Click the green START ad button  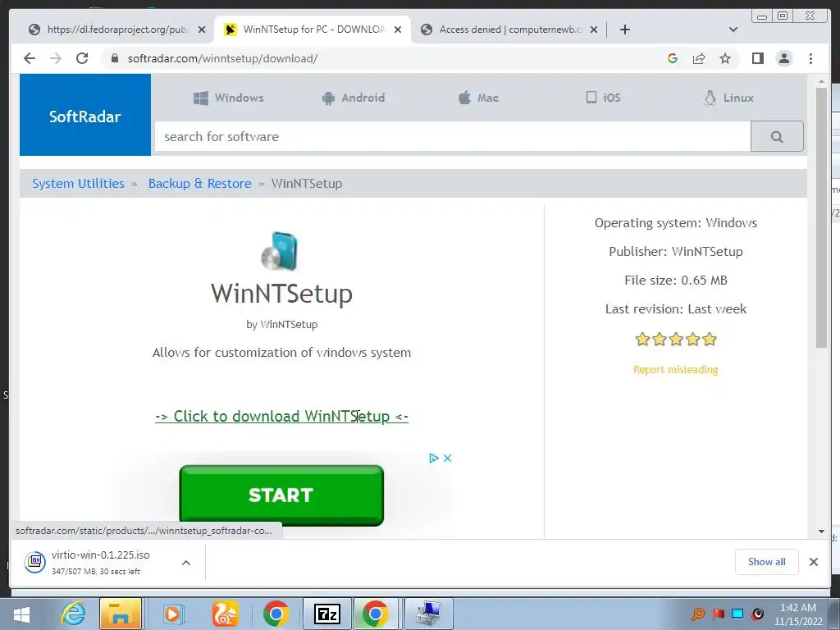click(281, 495)
